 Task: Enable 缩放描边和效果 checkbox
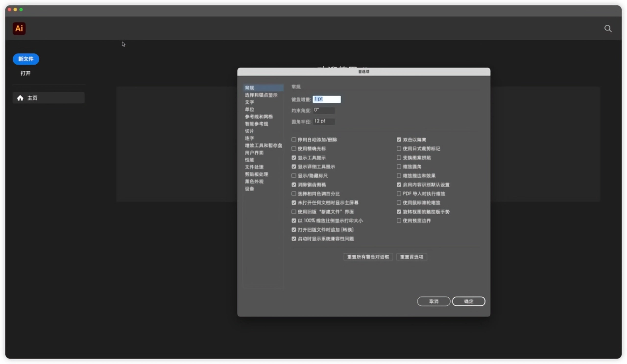pyautogui.click(x=399, y=175)
